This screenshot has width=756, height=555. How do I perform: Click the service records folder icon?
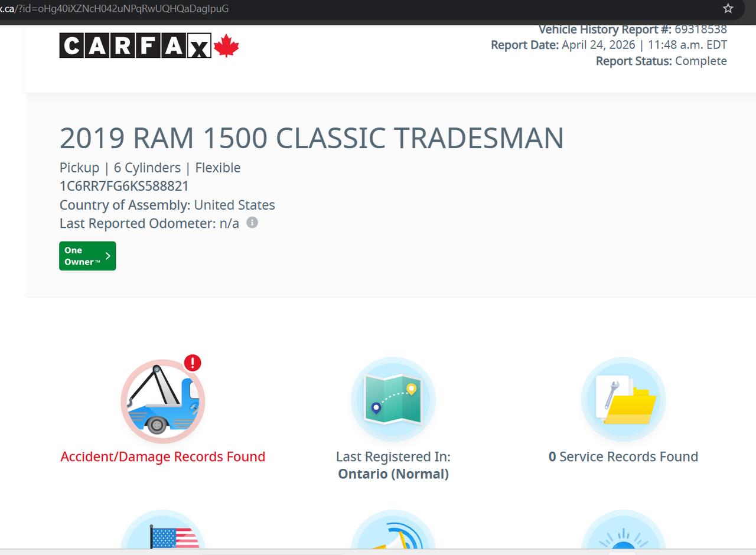[x=624, y=400]
